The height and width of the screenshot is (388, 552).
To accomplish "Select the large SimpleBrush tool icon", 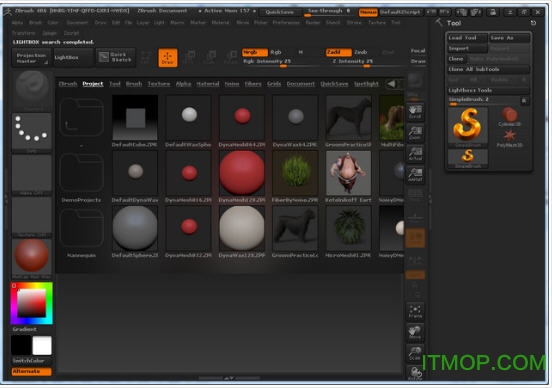I will click(x=468, y=127).
